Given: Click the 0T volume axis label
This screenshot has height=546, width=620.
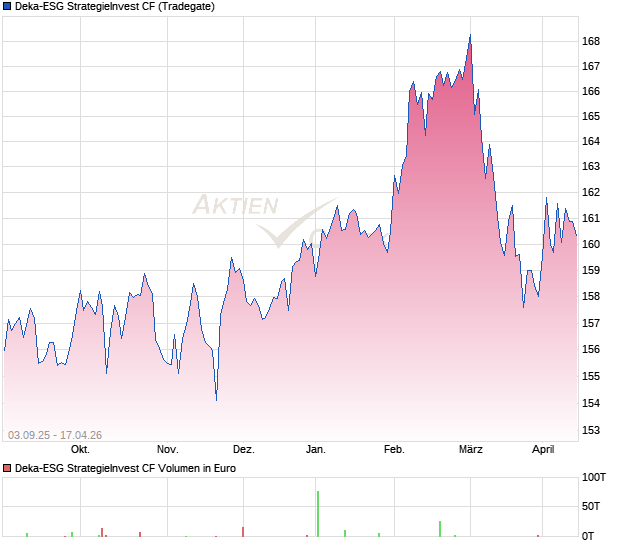Looking at the screenshot, I should pyautogui.click(x=588, y=537).
